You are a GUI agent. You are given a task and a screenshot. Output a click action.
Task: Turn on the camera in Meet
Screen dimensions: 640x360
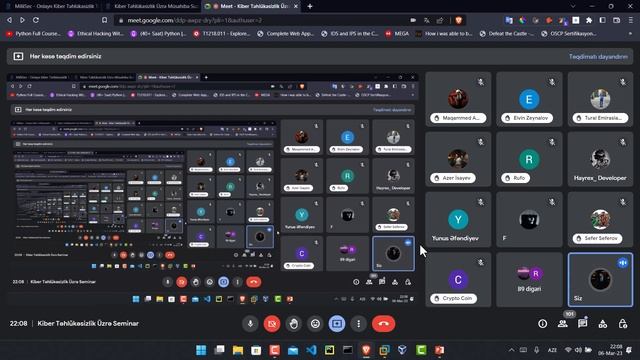[272, 324]
